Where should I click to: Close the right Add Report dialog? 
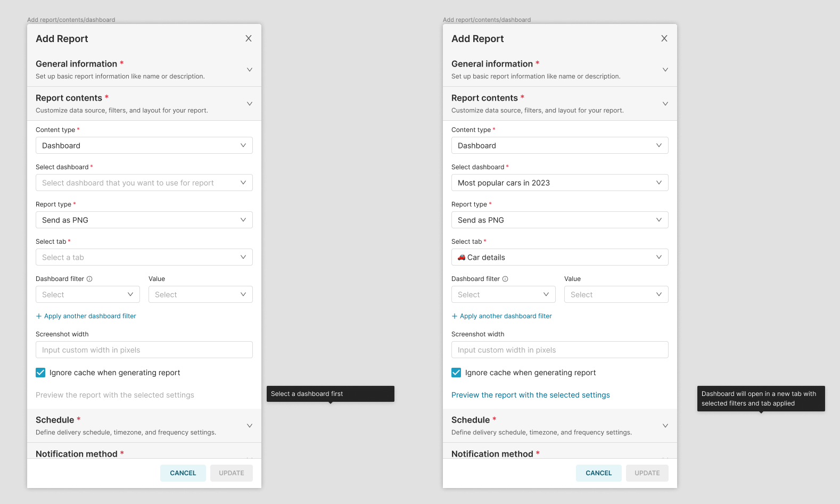pyautogui.click(x=664, y=38)
